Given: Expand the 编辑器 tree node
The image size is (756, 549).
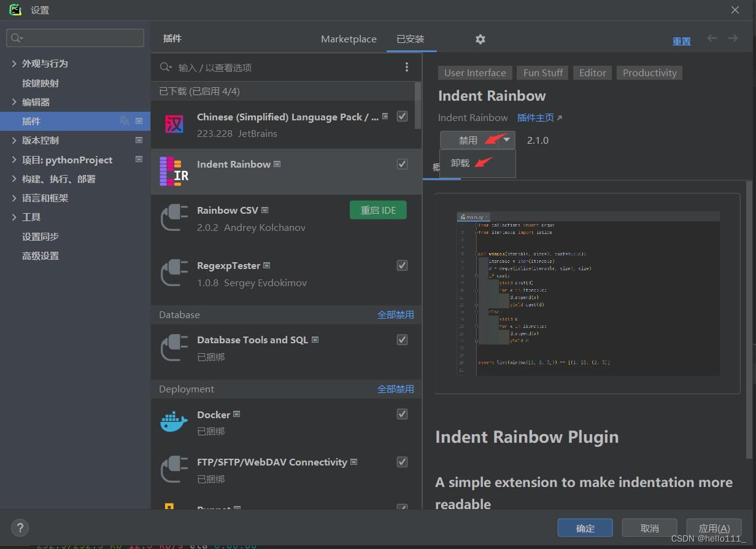Looking at the screenshot, I should click(x=14, y=102).
